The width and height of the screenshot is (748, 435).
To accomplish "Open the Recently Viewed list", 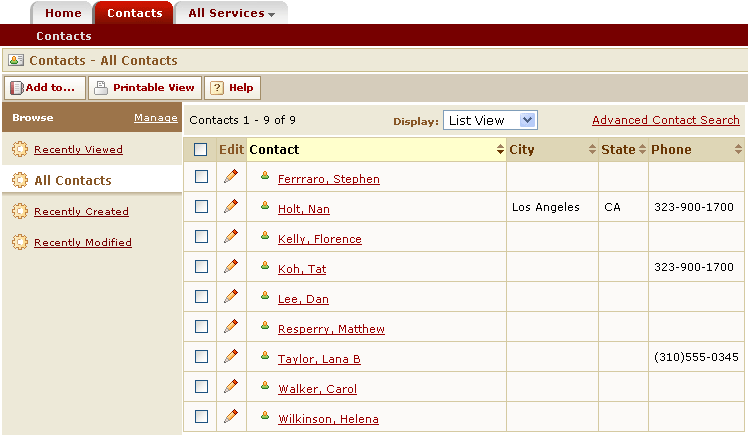I will (78, 149).
